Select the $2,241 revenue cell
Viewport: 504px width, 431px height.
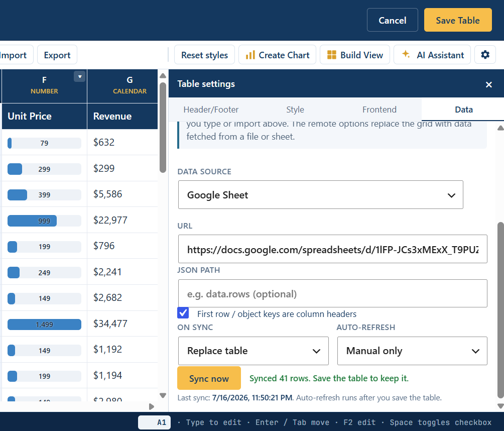(x=122, y=272)
